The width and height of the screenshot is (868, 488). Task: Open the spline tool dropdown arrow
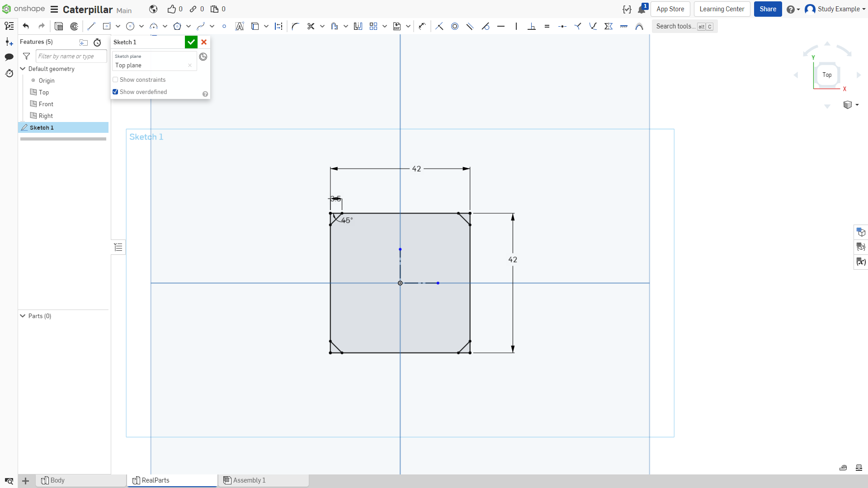click(212, 26)
